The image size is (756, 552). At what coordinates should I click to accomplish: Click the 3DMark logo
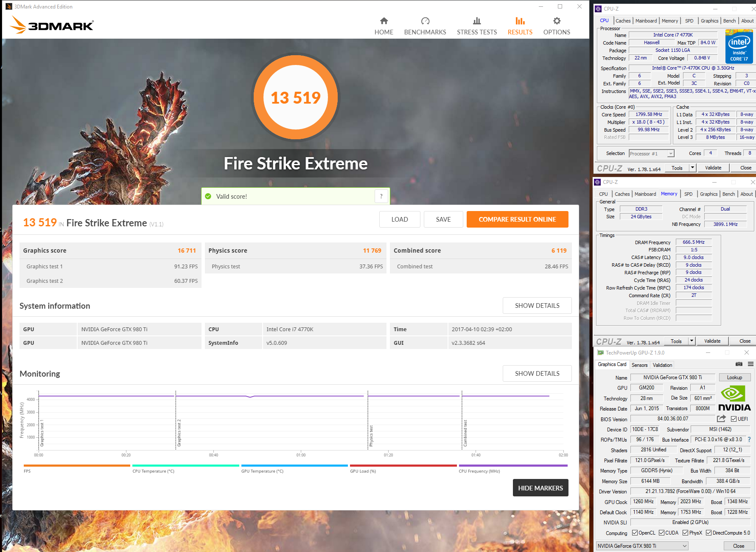tap(52, 25)
